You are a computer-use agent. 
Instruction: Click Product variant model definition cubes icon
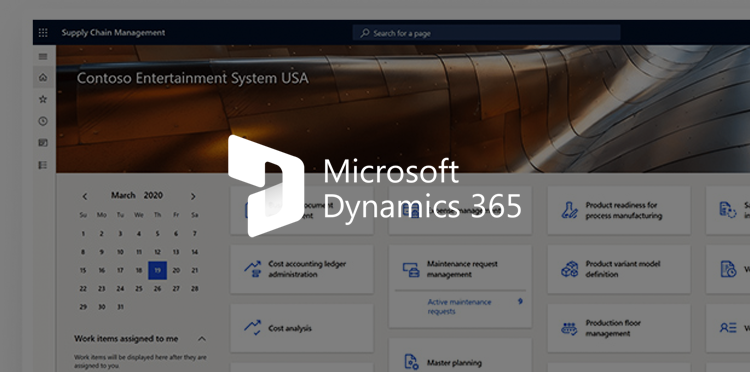coord(569,269)
